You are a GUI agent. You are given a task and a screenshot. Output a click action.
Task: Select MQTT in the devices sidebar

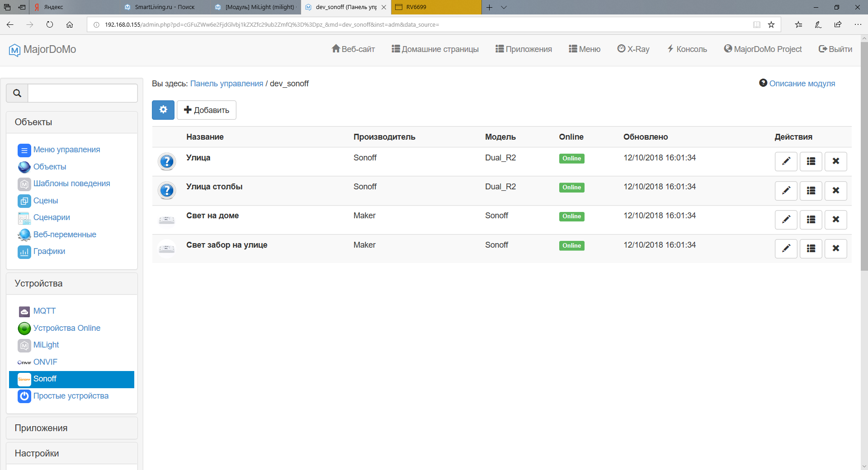(x=44, y=311)
